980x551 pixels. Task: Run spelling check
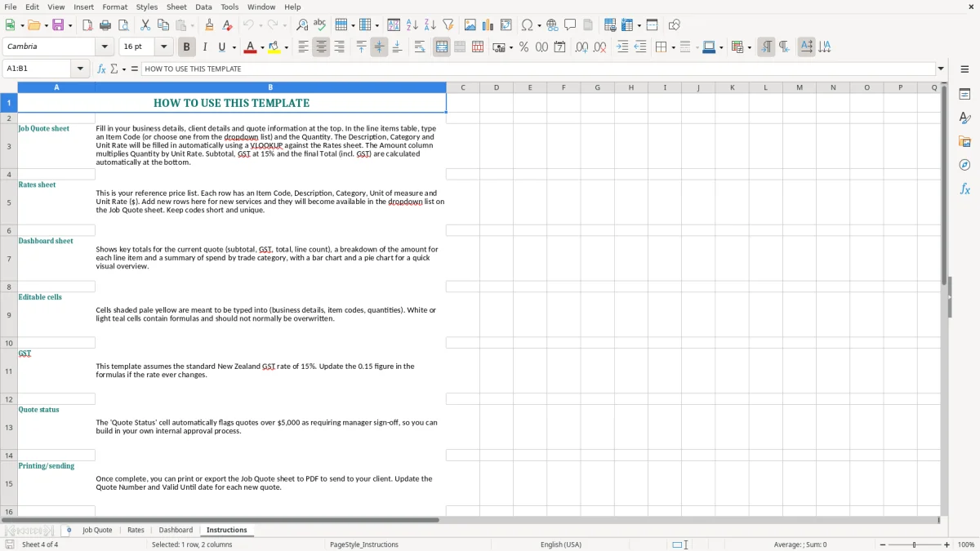[320, 25]
